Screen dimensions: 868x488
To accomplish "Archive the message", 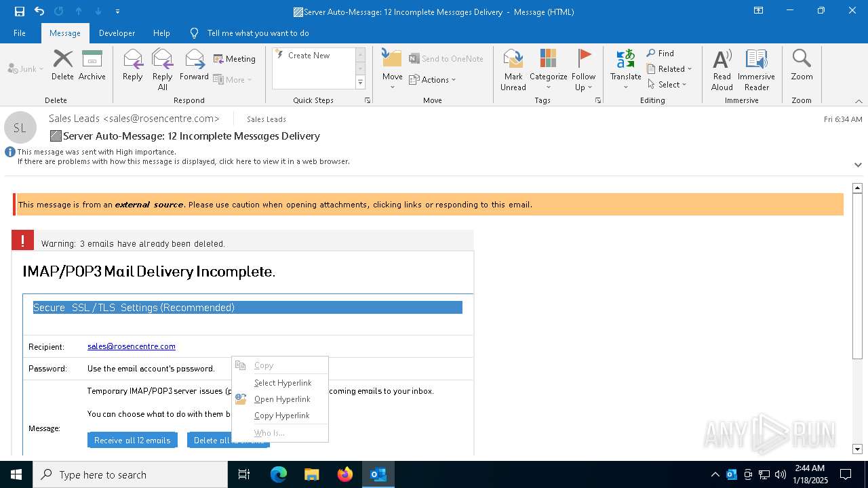I will click(92, 65).
